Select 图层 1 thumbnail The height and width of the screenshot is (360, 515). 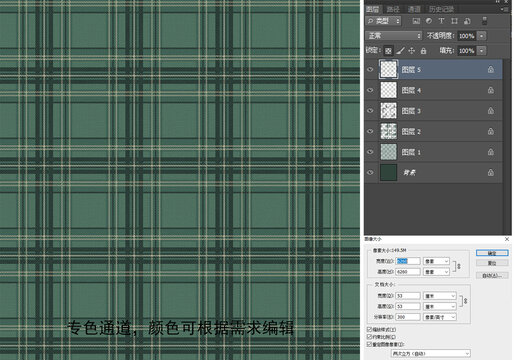coord(388,152)
